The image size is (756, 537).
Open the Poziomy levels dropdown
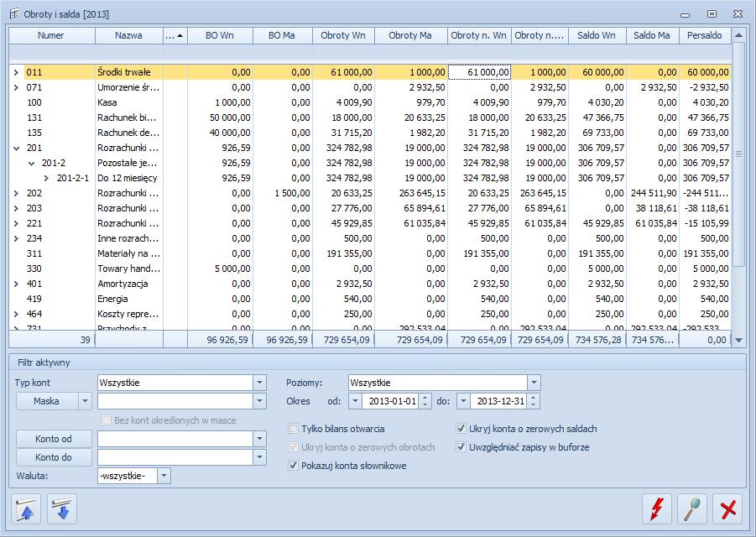(x=534, y=383)
